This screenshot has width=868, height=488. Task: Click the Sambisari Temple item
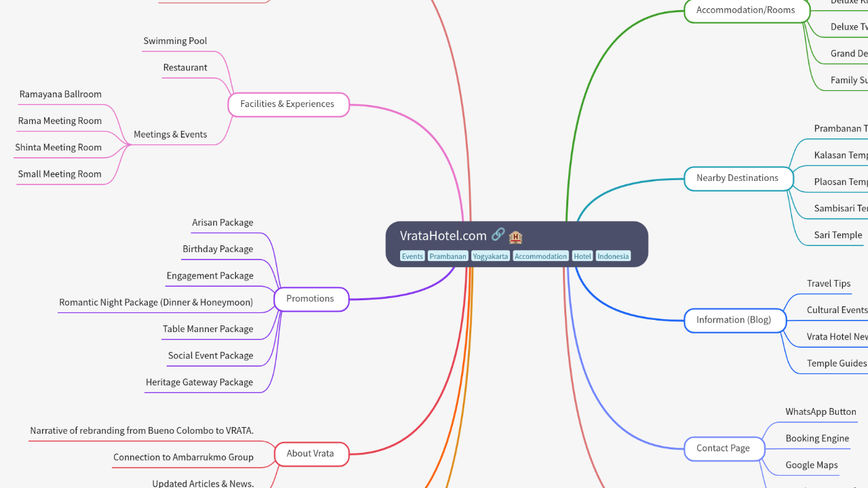pos(841,208)
